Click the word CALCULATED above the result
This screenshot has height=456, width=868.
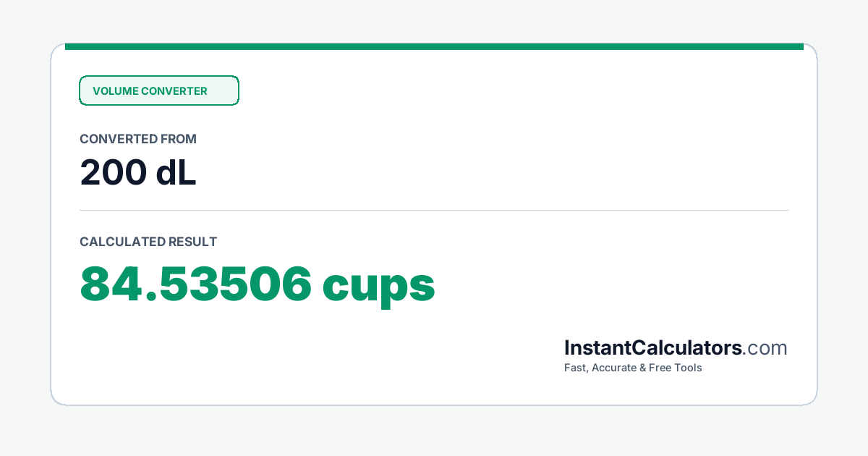122,242
